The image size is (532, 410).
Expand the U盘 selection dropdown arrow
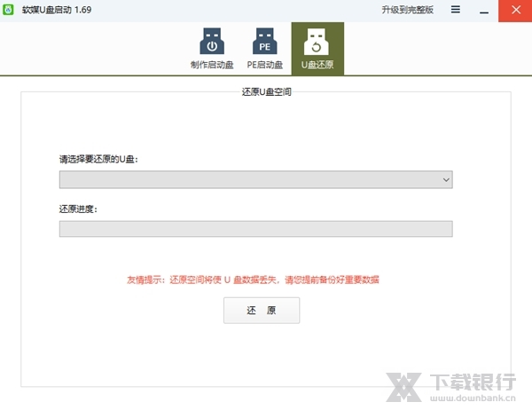446,179
